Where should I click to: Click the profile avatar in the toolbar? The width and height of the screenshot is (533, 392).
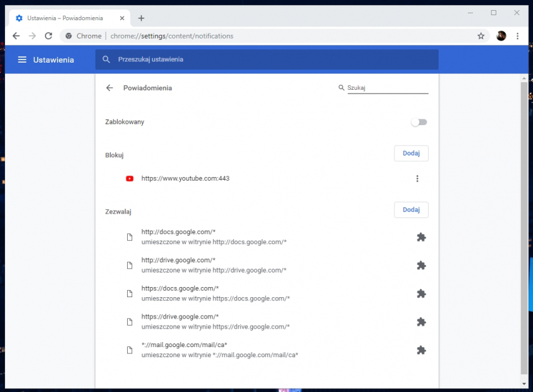tap(501, 36)
